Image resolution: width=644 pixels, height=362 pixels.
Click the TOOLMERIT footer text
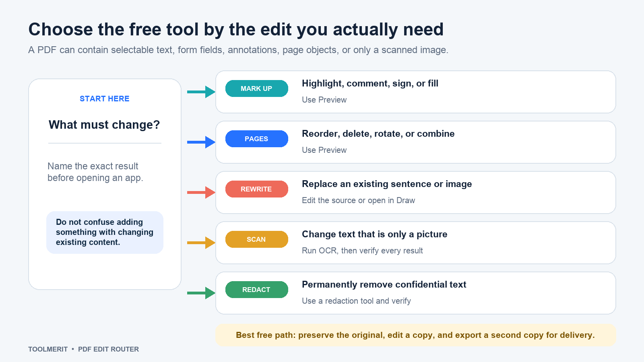48,349
